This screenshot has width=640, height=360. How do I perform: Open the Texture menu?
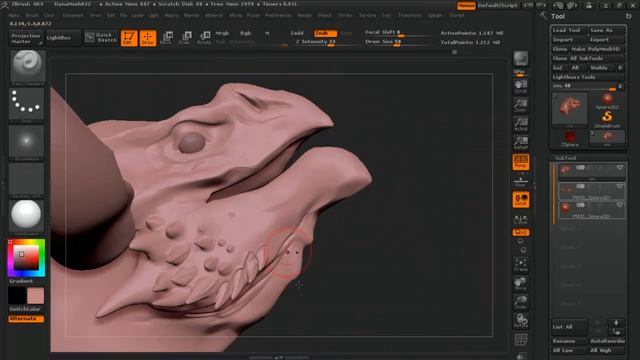[367, 16]
